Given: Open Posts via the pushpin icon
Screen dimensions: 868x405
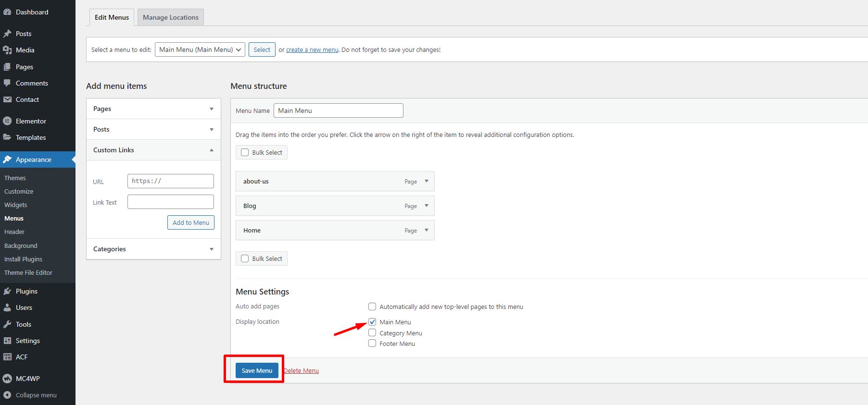Looking at the screenshot, I should coord(7,34).
